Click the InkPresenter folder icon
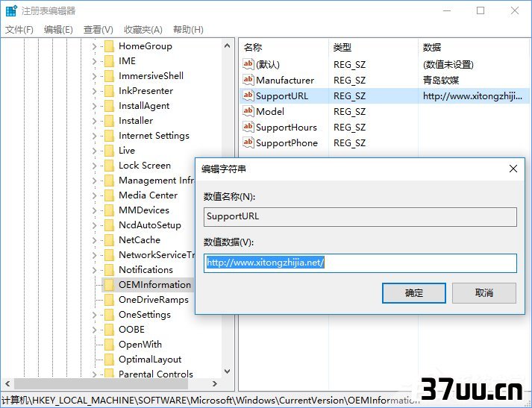 click(109, 91)
